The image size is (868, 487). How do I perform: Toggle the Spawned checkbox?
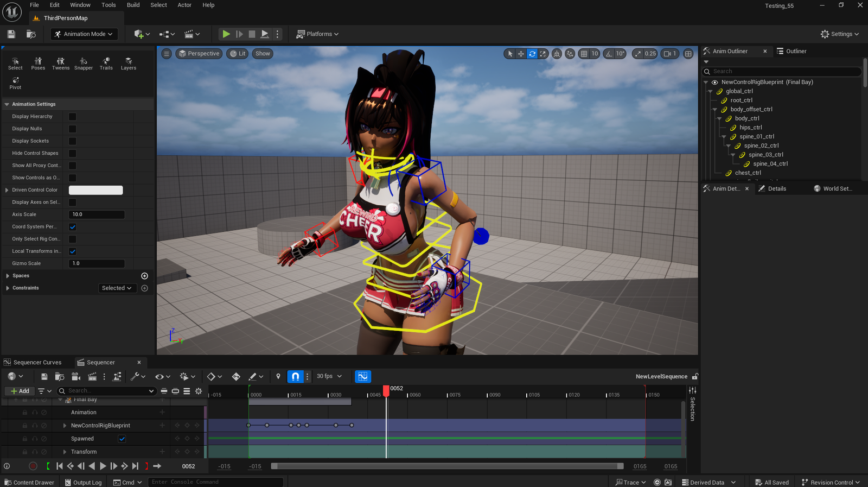pyautogui.click(x=122, y=439)
